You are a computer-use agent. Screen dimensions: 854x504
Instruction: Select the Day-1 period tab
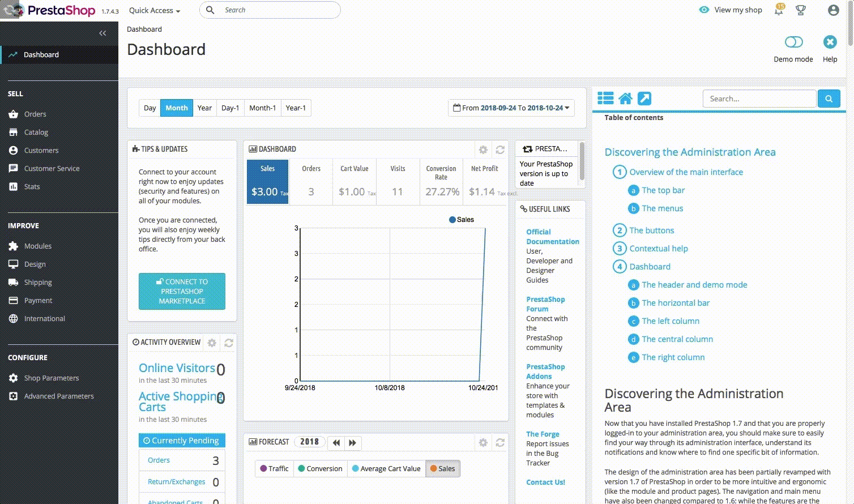pyautogui.click(x=230, y=108)
